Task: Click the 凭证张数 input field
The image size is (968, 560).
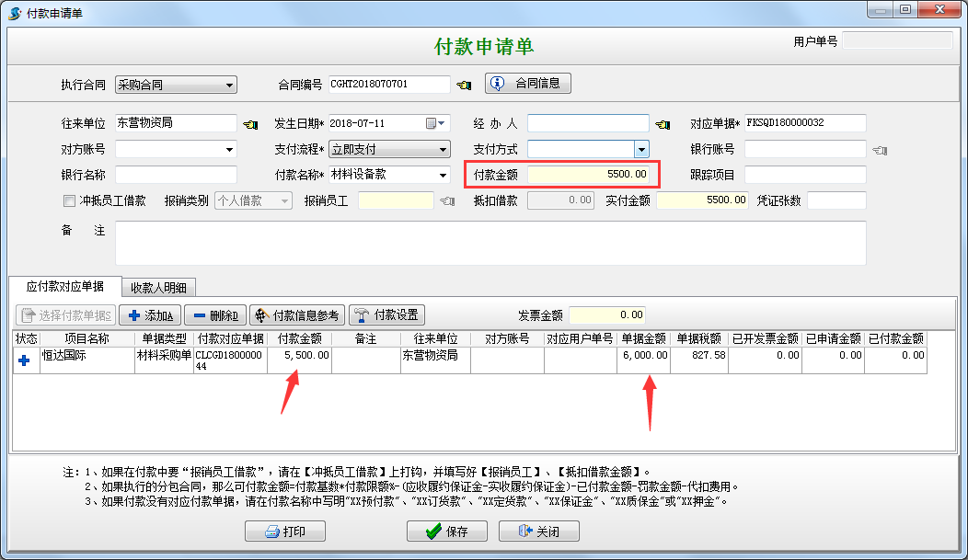Action: (x=836, y=200)
